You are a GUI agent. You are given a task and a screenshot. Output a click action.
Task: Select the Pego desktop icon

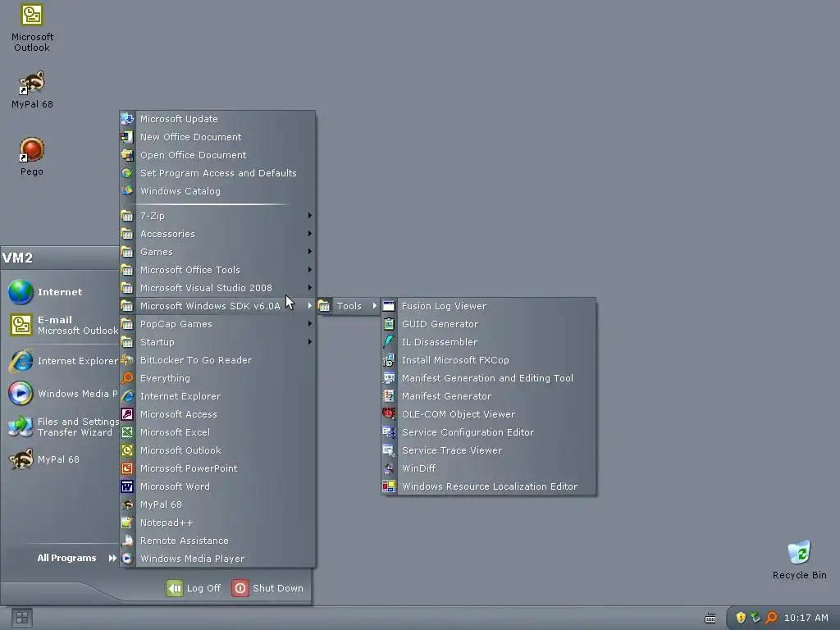32,150
